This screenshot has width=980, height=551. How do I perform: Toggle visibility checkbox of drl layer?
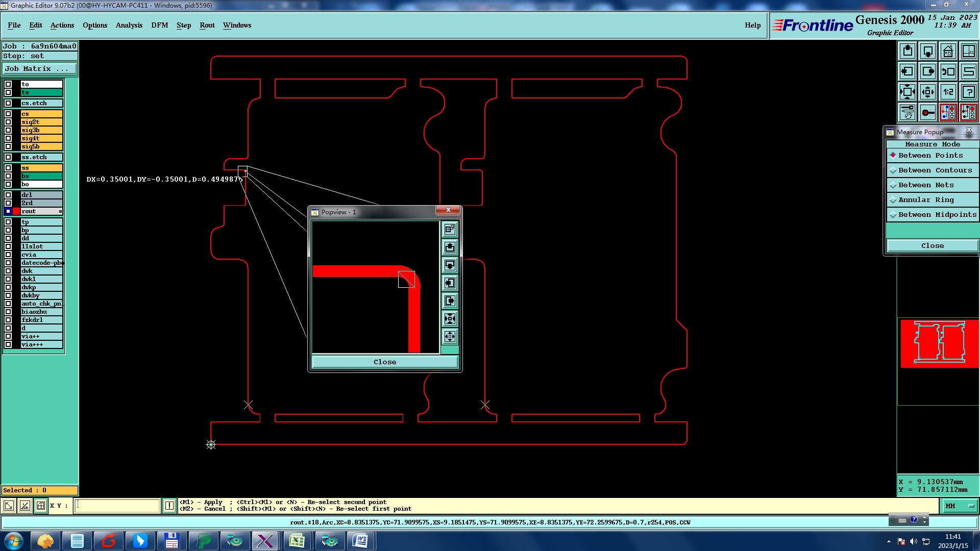(8, 195)
